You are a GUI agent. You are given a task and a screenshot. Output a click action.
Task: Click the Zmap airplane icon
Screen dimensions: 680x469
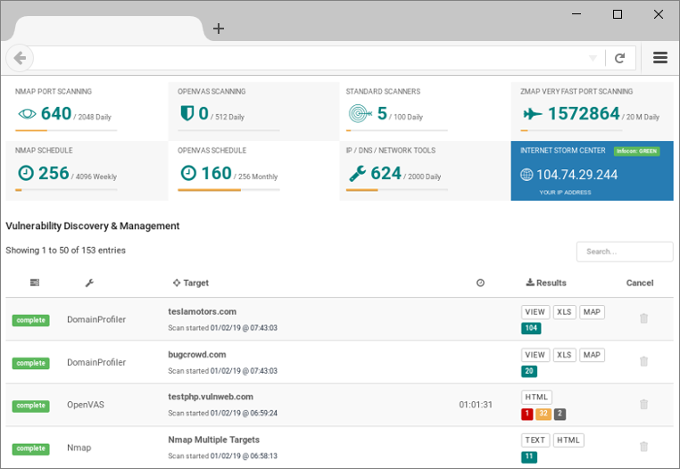[532, 114]
